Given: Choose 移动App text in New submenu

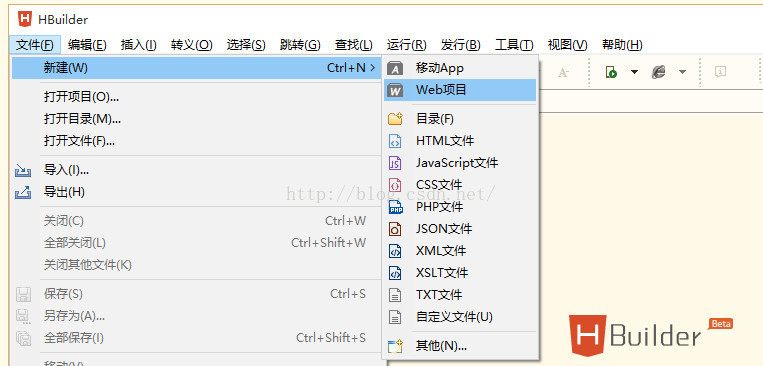Looking at the screenshot, I should point(440,68).
